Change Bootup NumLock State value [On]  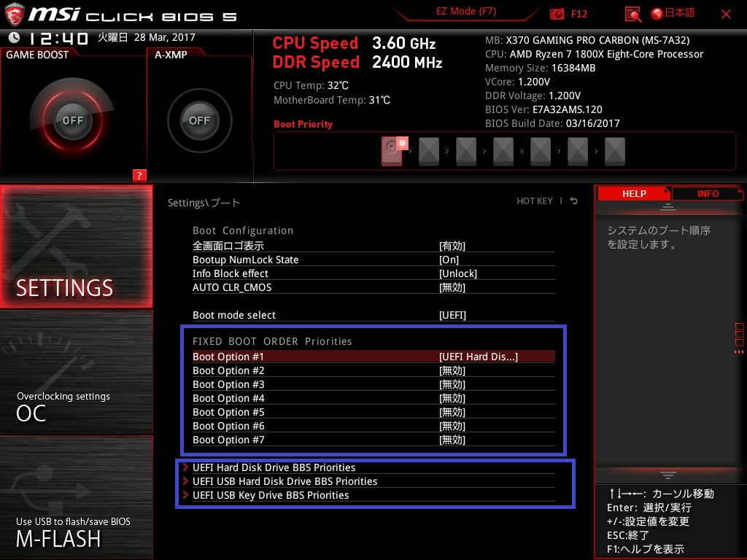pyautogui.click(x=449, y=260)
